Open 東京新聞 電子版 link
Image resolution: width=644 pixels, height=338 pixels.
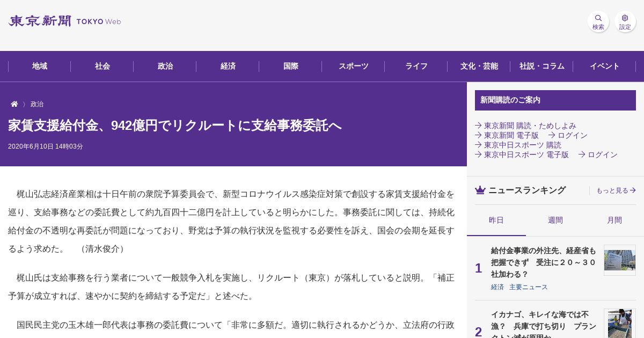coord(507,135)
